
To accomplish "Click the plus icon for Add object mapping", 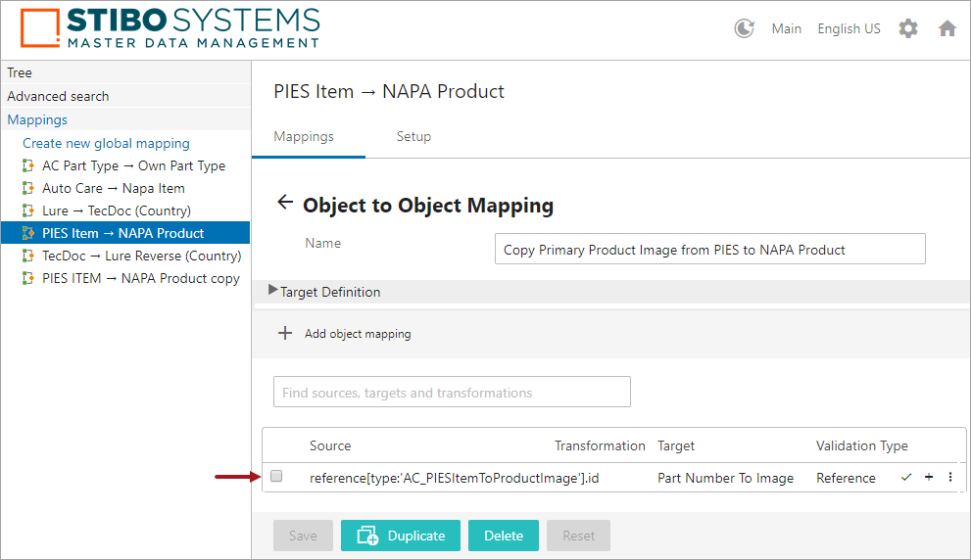I will [x=285, y=333].
